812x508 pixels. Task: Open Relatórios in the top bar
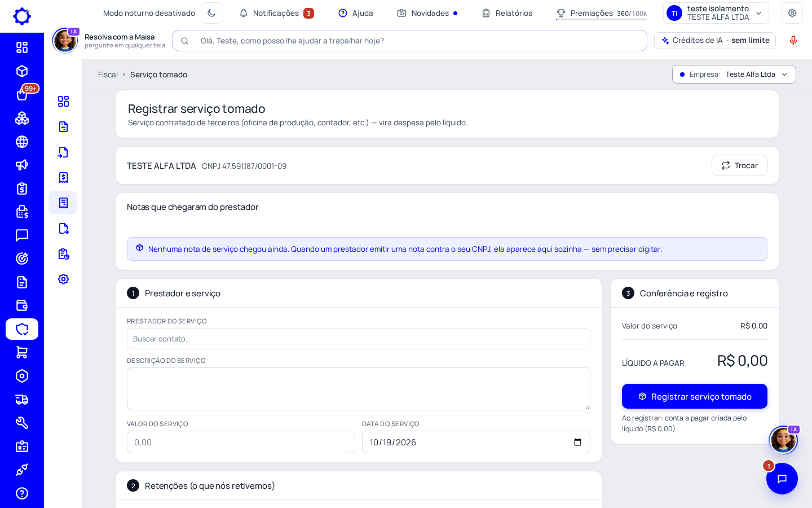click(507, 13)
